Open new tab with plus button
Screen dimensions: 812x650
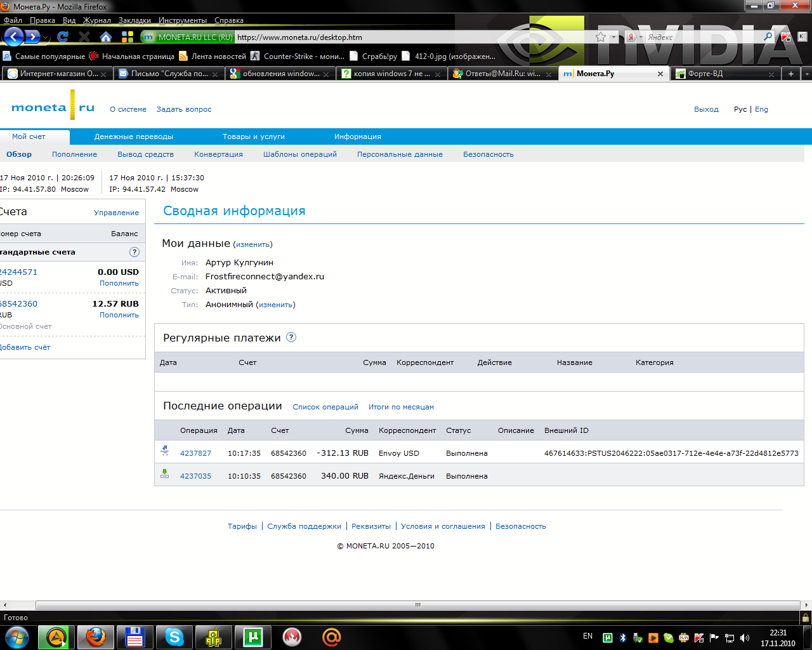tap(790, 74)
